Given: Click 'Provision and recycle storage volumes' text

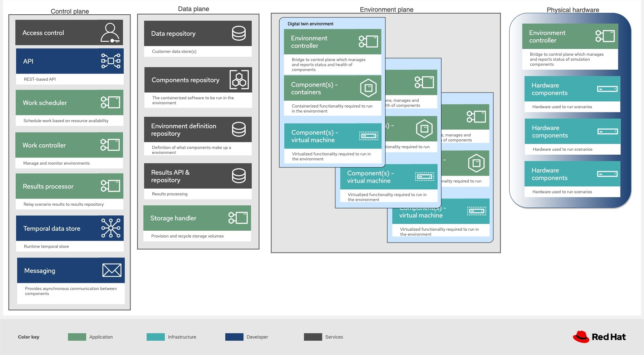Looking at the screenshot, I should coord(187,236).
